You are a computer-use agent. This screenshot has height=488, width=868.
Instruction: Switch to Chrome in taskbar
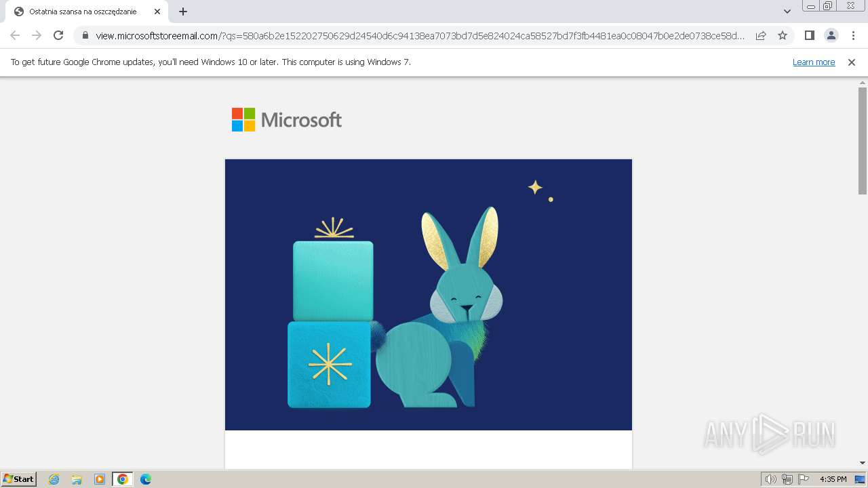[123, 479]
